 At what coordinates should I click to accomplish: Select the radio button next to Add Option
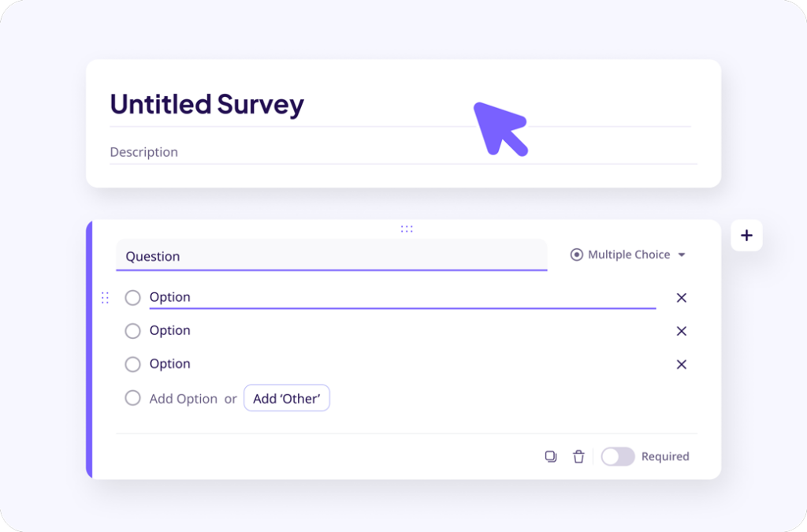[132, 398]
